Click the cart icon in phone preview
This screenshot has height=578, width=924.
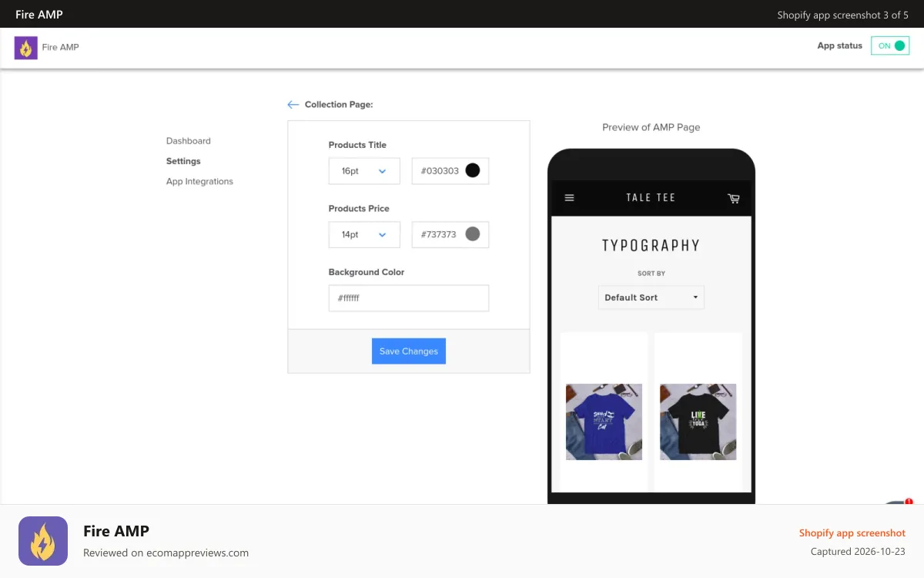734,199
